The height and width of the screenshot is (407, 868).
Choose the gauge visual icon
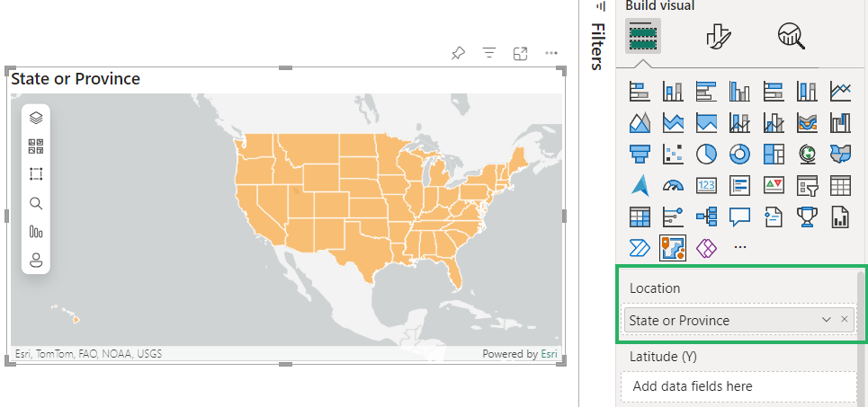(673, 185)
